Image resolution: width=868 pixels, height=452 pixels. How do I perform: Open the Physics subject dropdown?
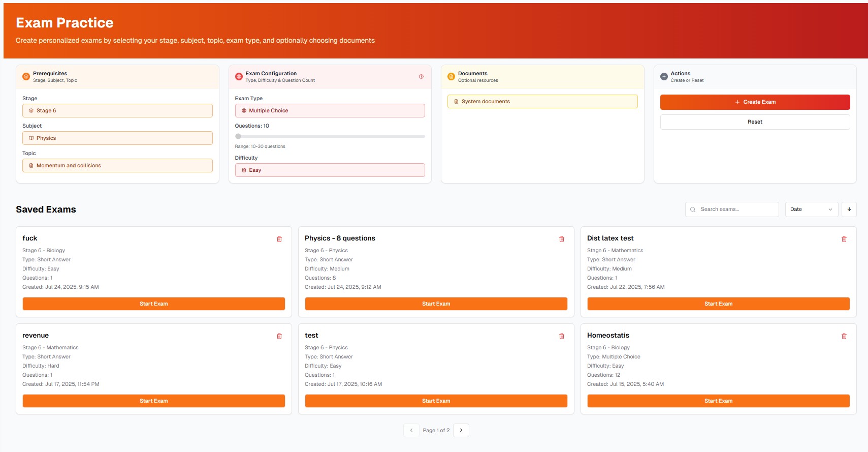pos(117,138)
